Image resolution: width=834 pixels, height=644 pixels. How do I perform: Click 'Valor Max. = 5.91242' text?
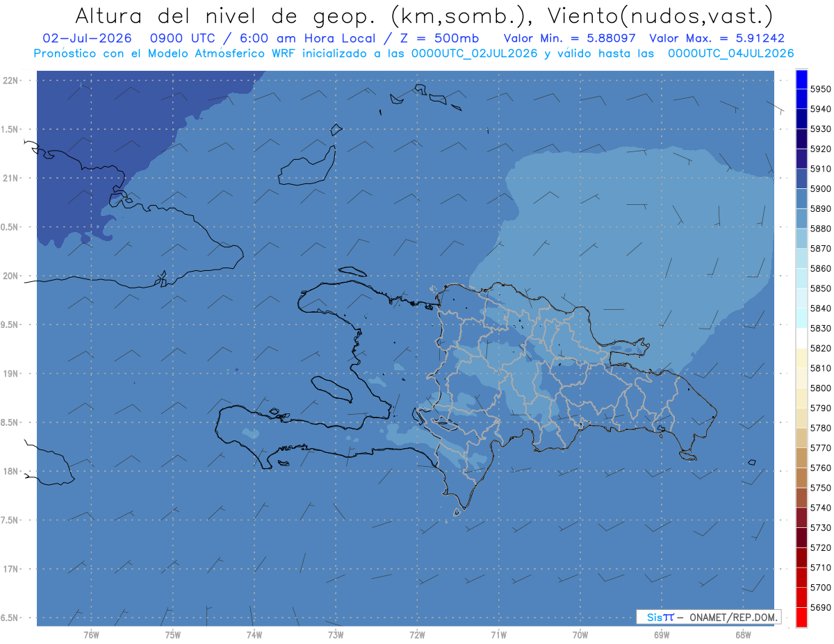717,38
